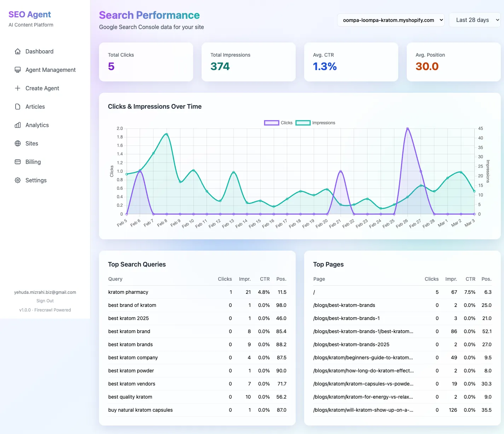Image resolution: width=504 pixels, height=434 pixels.
Task: Hide the purple Clicks line via its legend swatch
Action: pos(271,122)
